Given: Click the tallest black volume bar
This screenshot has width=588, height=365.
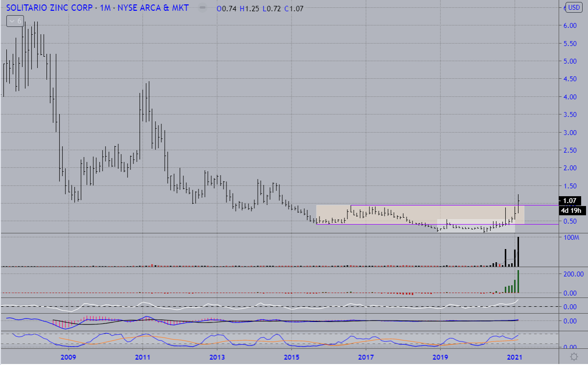Looking at the screenshot, I should (518, 252).
